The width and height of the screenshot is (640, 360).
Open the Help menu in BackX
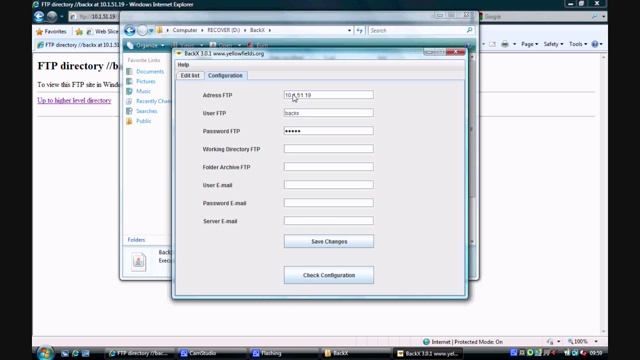click(x=183, y=64)
